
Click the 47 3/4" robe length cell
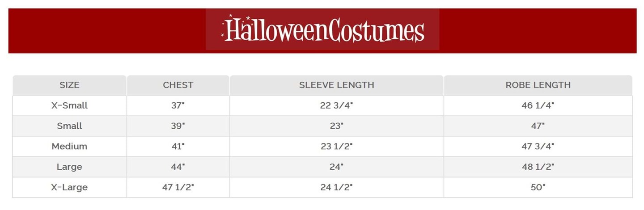pyautogui.click(x=538, y=147)
